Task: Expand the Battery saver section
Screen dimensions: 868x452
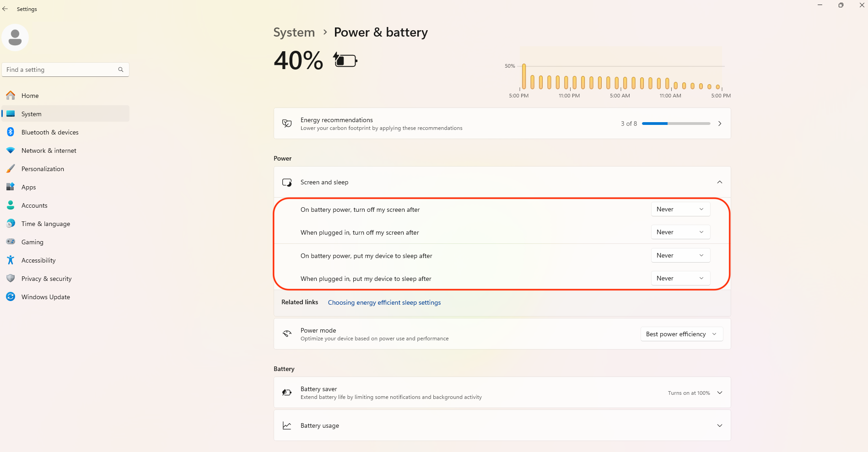Action: (720, 393)
